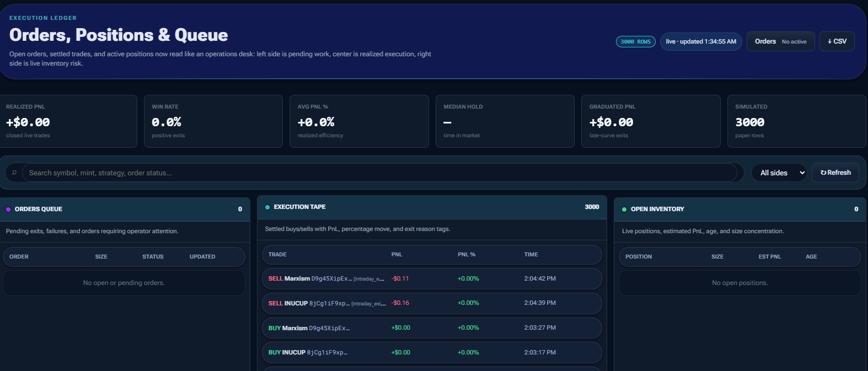This screenshot has height=371, width=868.
Task: Click the 'Orders, Positions & Queue' heading
Action: click(x=119, y=35)
